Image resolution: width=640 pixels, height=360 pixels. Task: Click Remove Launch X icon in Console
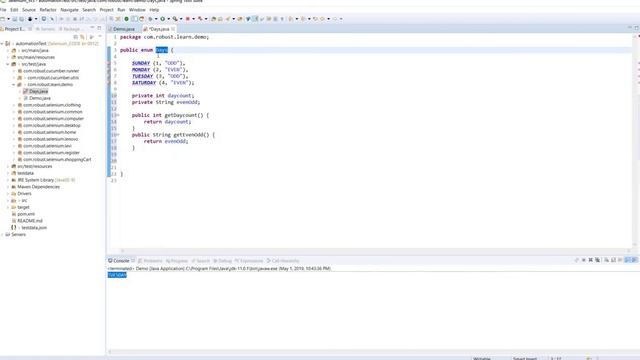[x=591, y=260]
